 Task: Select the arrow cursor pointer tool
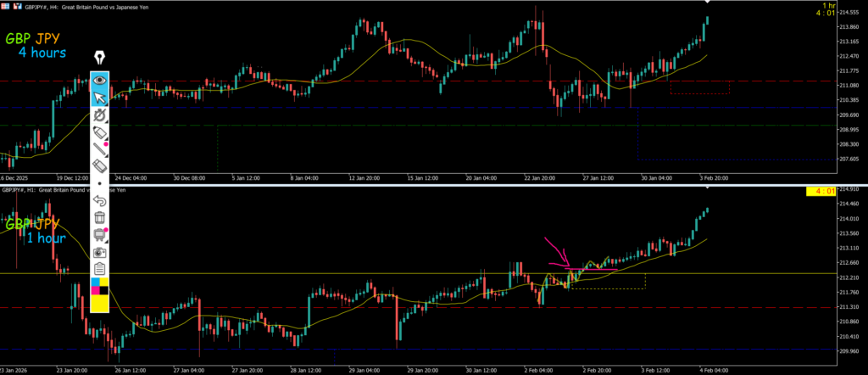tap(100, 96)
